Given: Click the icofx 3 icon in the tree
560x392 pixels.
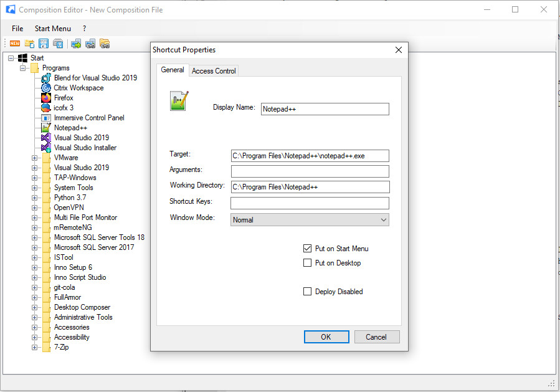Looking at the screenshot, I should [x=46, y=108].
